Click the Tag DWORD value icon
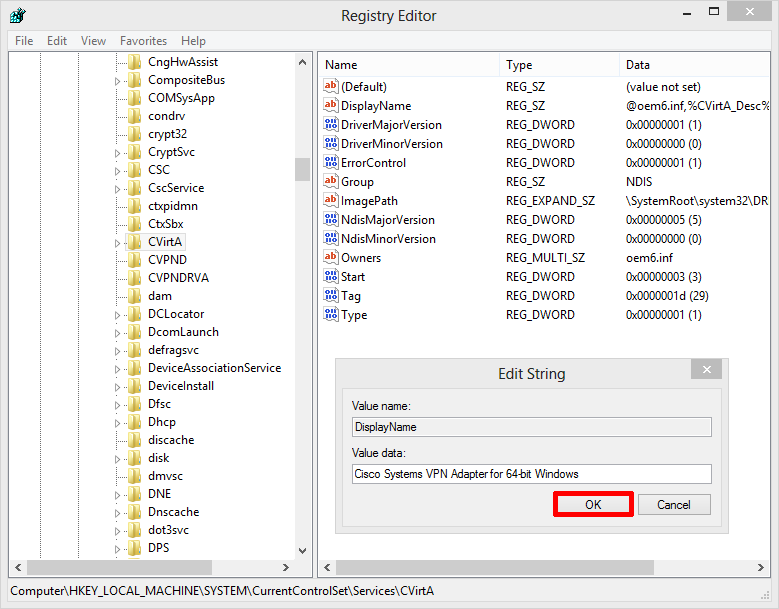 [330, 296]
